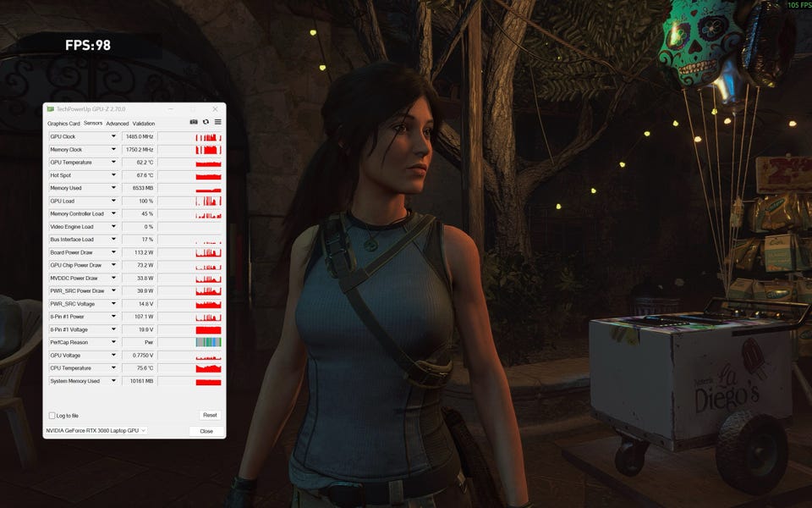Click the Reset button
The width and height of the screenshot is (812, 508).
[210, 415]
